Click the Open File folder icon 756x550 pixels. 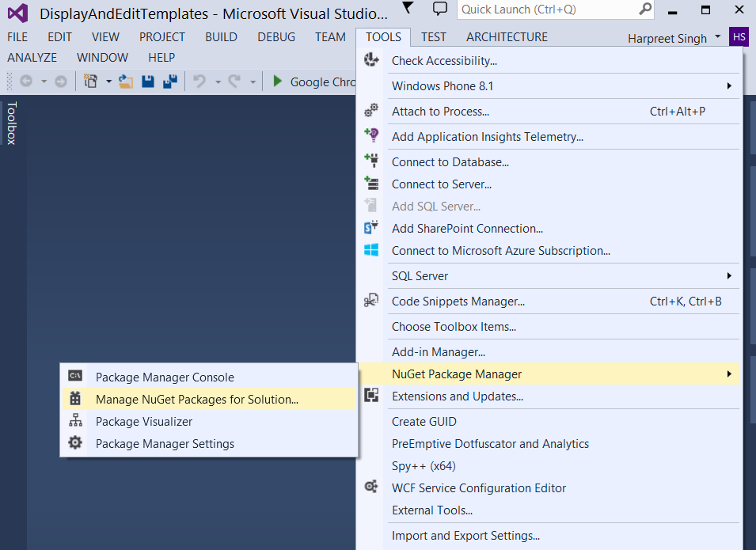[x=126, y=82]
